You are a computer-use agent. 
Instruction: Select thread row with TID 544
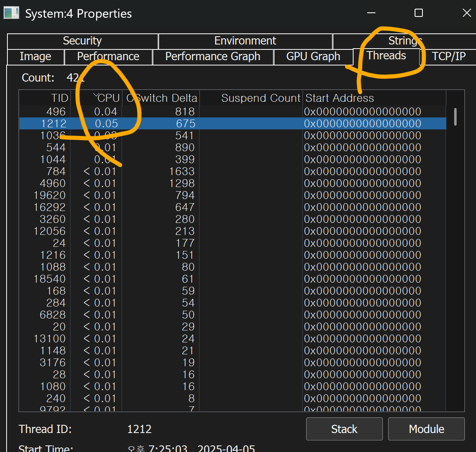click(232, 148)
